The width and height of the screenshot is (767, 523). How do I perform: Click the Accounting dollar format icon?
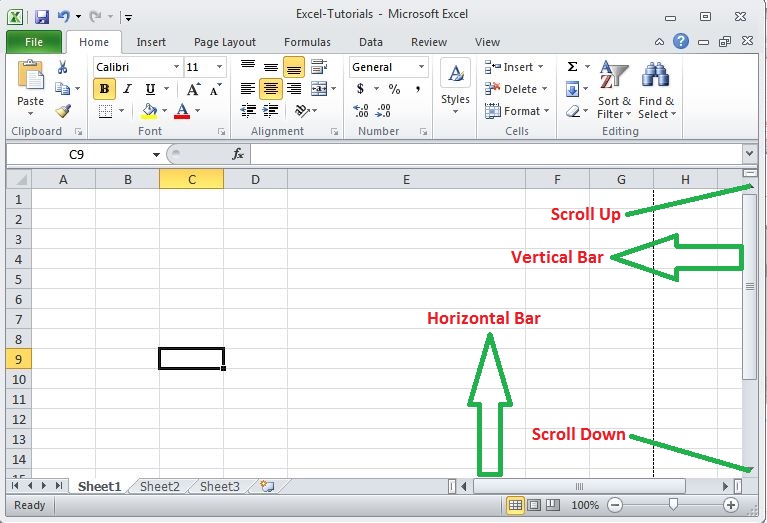pyautogui.click(x=361, y=89)
